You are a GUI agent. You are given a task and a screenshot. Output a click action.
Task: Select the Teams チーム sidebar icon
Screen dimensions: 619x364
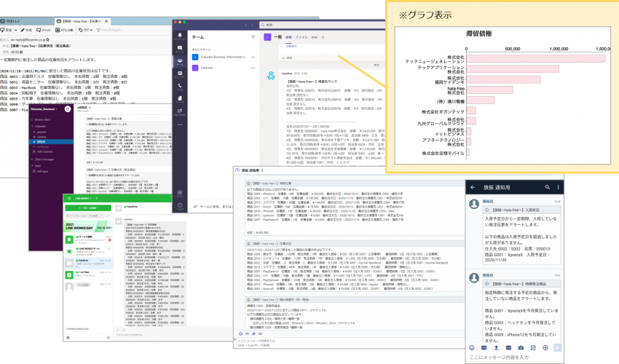[x=180, y=62]
